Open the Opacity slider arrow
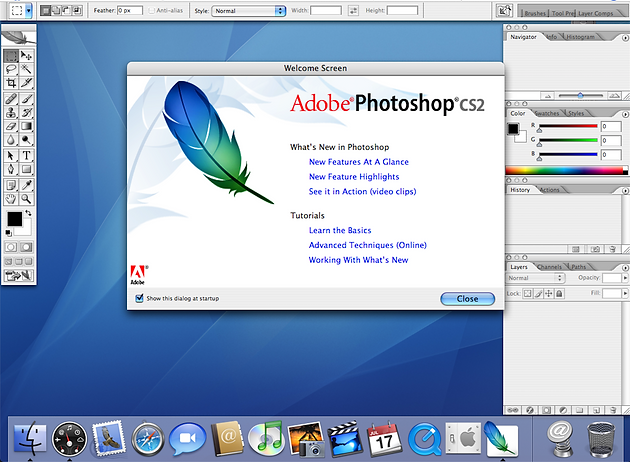The height and width of the screenshot is (462, 630). [625, 278]
